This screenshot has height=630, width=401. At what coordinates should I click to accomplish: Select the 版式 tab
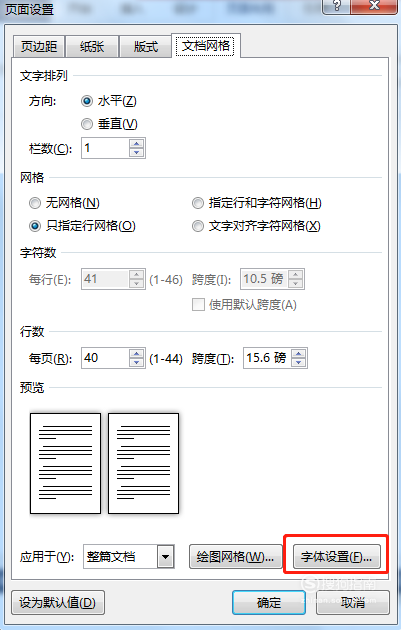point(145,46)
